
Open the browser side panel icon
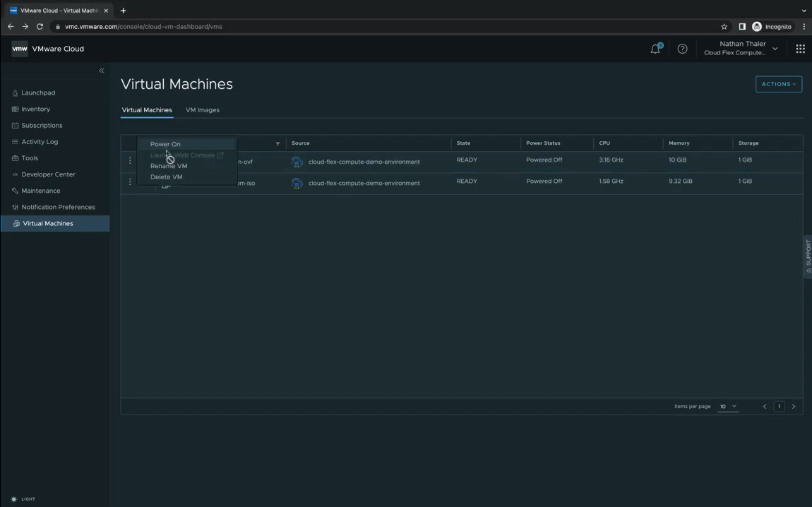click(x=742, y=26)
